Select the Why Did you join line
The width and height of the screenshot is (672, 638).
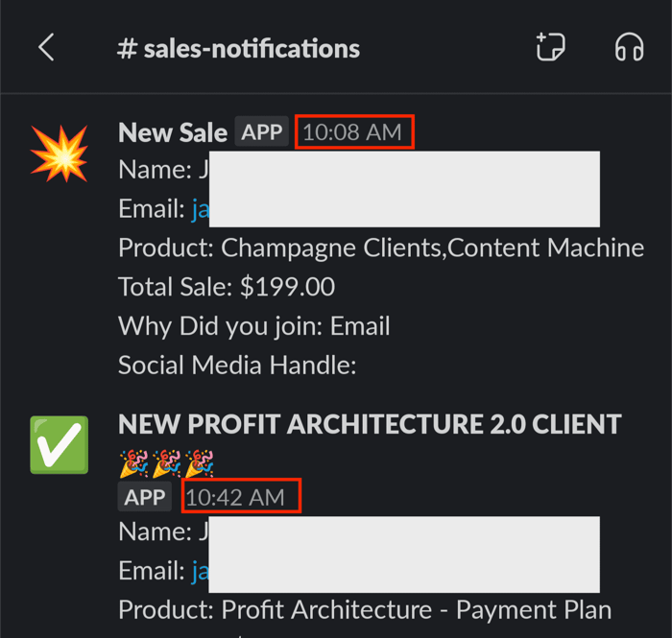coord(254,326)
